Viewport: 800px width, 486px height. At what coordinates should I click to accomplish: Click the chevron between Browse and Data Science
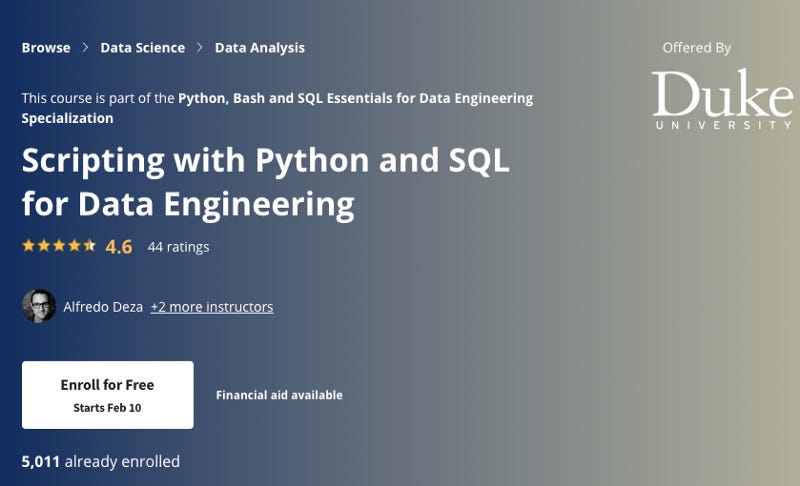pos(85,47)
